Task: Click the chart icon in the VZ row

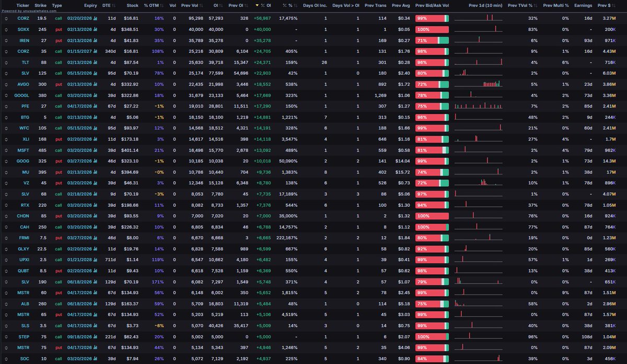Action: (x=96, y=183)
